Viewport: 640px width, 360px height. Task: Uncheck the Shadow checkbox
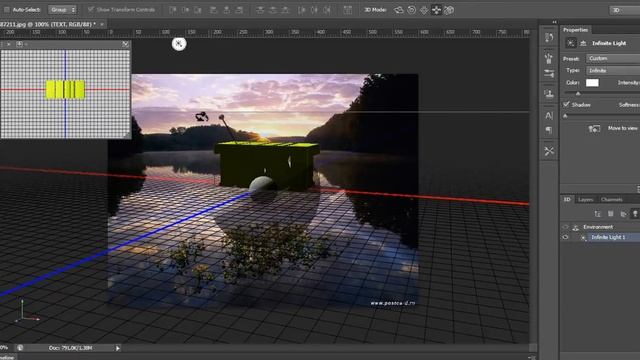[x=566, y=104]
